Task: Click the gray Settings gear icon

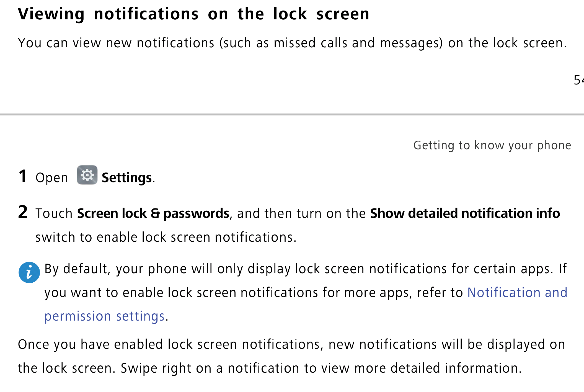Action: [x=87, y=175]
